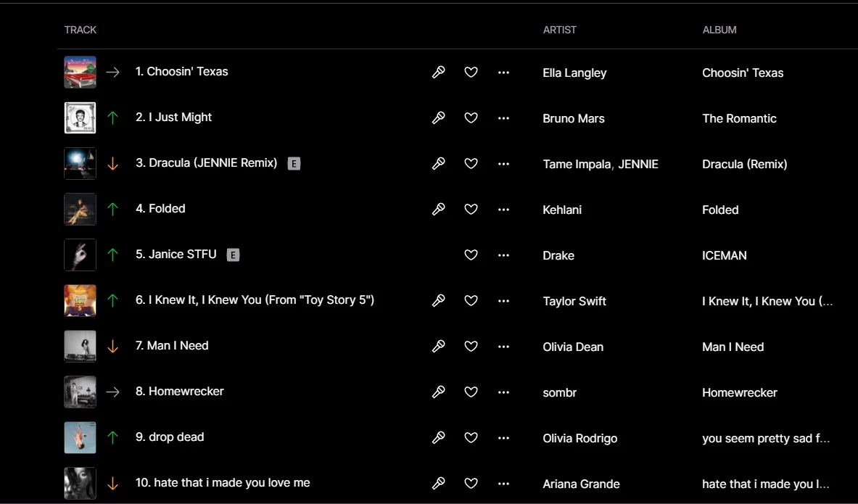This screenshot has width=858, height=504.
Task: Open three-dot menu for Dracula (JENNIE Remix)
Action: click(503, 164)
